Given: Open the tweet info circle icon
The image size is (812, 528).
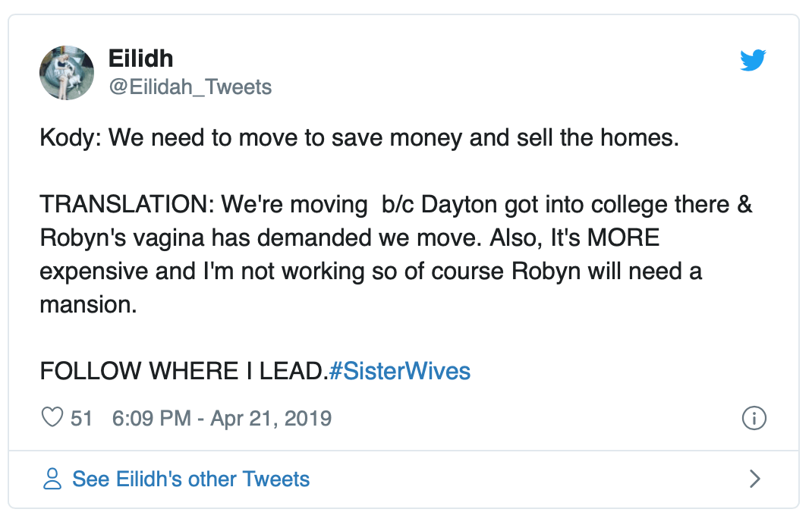Looking at the screenshot, I should (754, 417).
